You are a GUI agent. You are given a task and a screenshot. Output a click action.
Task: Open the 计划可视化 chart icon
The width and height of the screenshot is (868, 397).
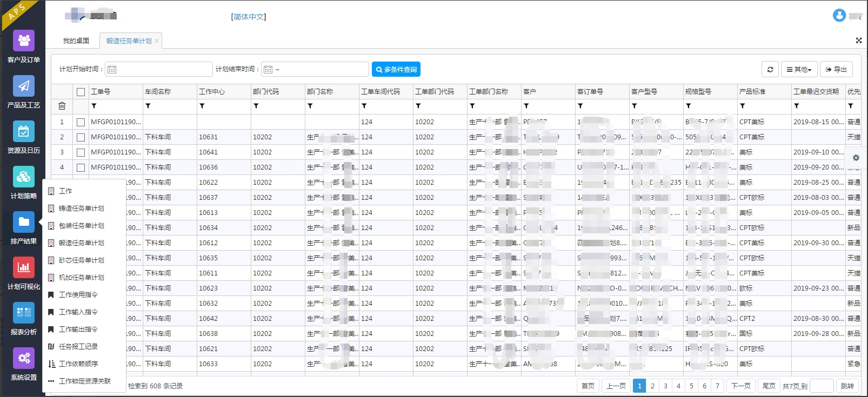coord(24,268)
